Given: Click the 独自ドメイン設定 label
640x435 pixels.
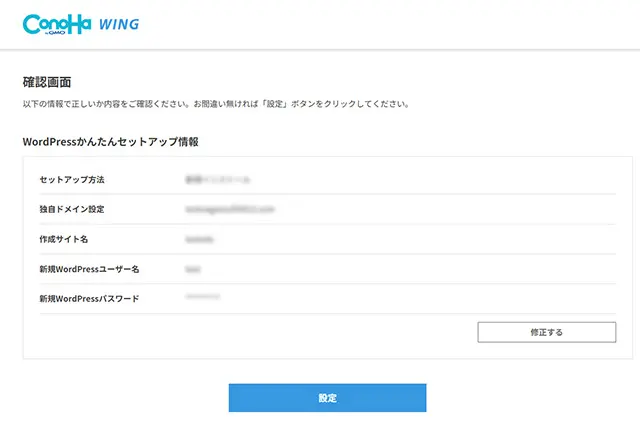Looking at the screenshot, I should (72, 210).
